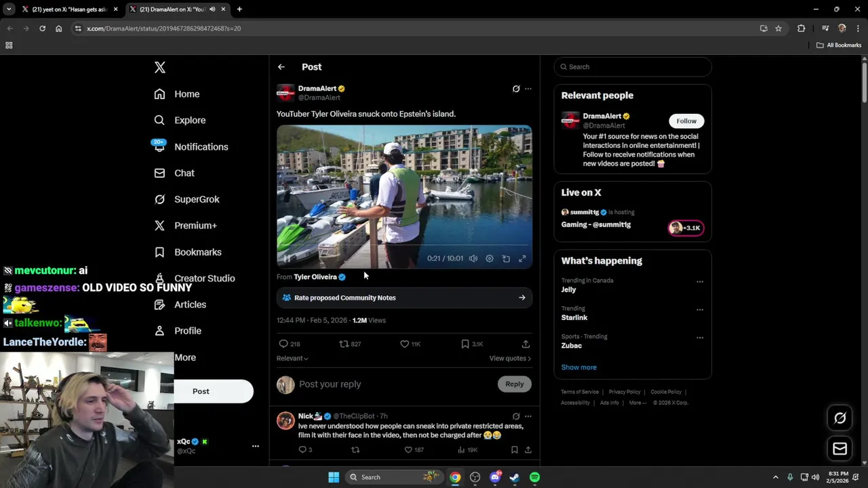The width and height of the screenshot is (868, 488).
Task: Expand video to fullscreen
Action: tap(522, 258)
